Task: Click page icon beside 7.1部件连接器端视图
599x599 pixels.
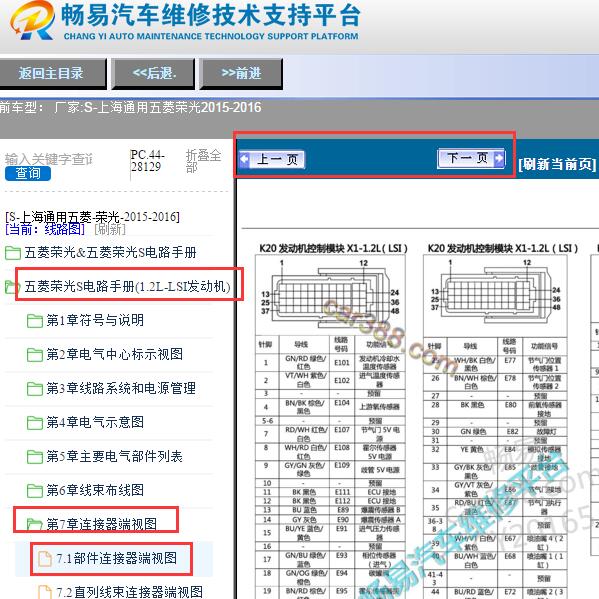Action: coord(45,559)
